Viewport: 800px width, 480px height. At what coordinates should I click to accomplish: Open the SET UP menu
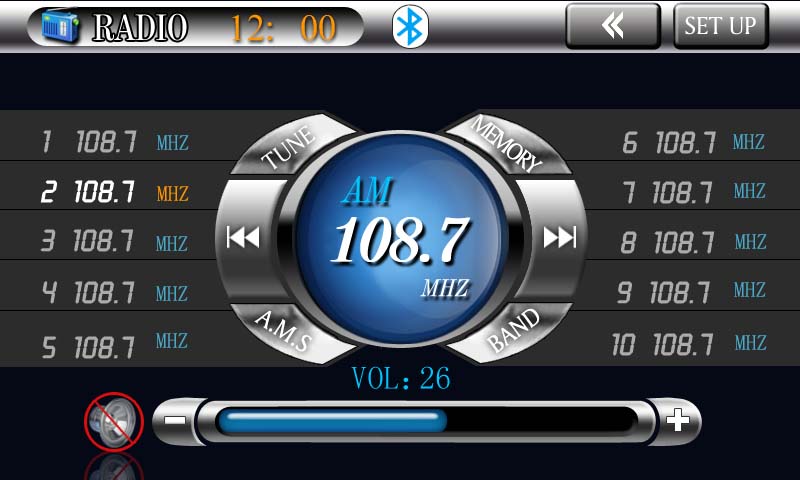pos(720,26)
